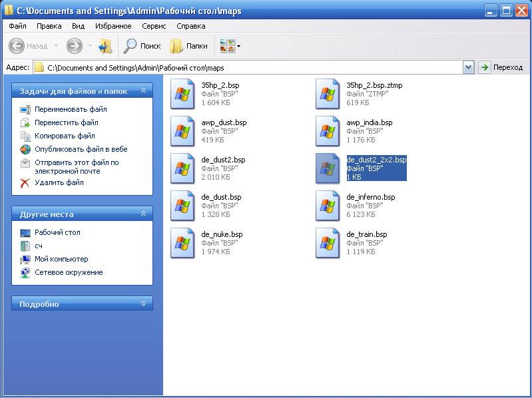Click the folder icon in address bar
Viewport: 532px width, 398px height.
pyautogui.click(x=39, y=67)
